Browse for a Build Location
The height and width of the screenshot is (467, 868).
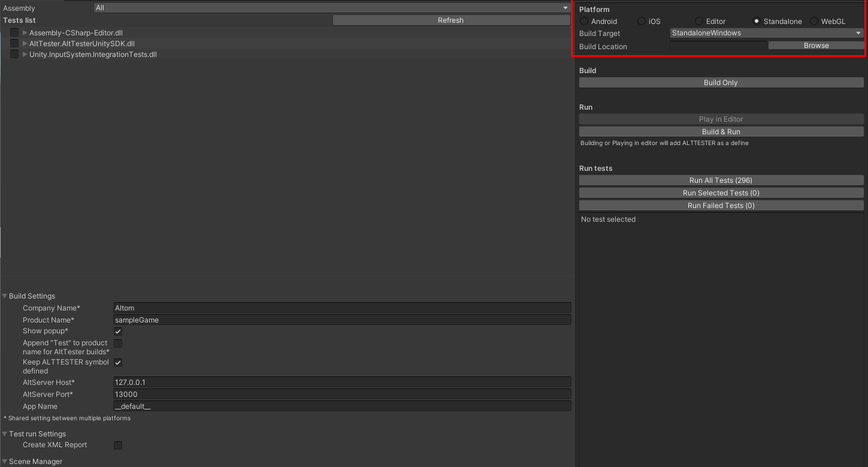816,45
